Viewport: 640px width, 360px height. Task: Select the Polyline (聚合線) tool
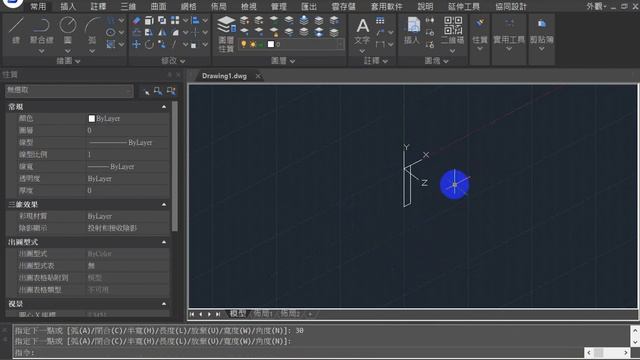42,30
